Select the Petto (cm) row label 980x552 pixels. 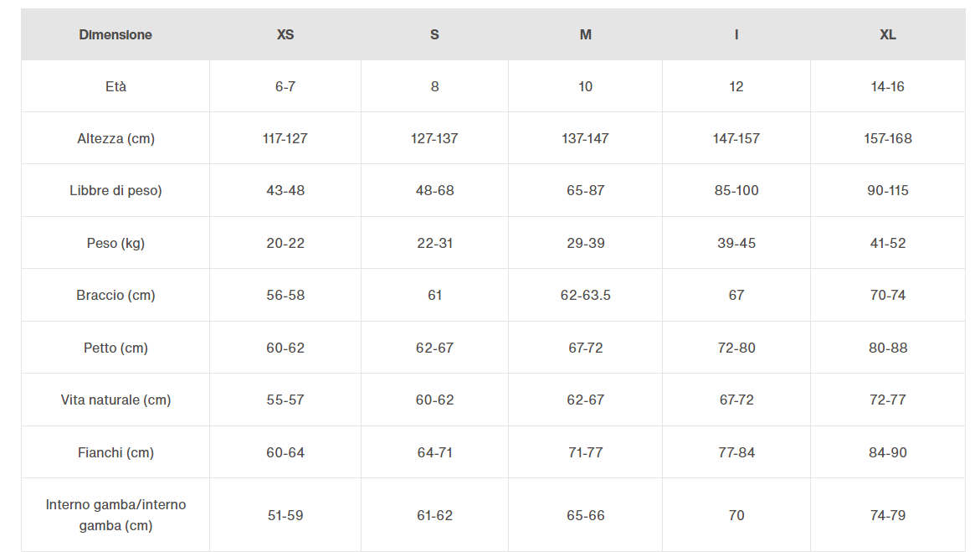115,348
